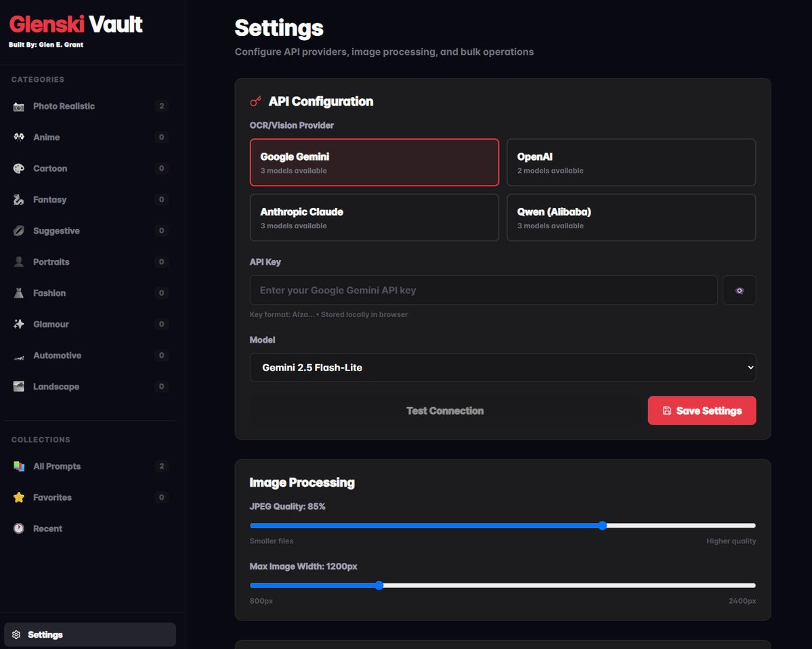
Task: Click the Glenski Vault logo
Action: click(x=76, y=24)
